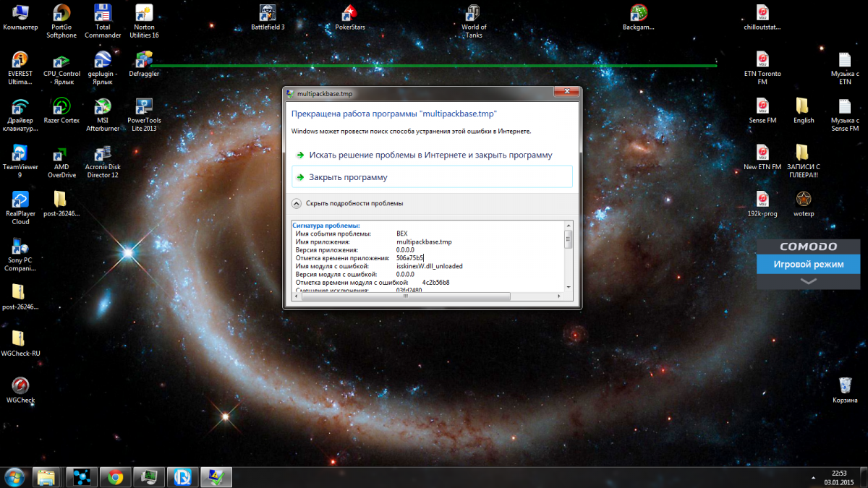Screen dimensions: 868x488
Task: Open the Windows Start menu button
Action: pyautogui.click(x=14, y=476)
